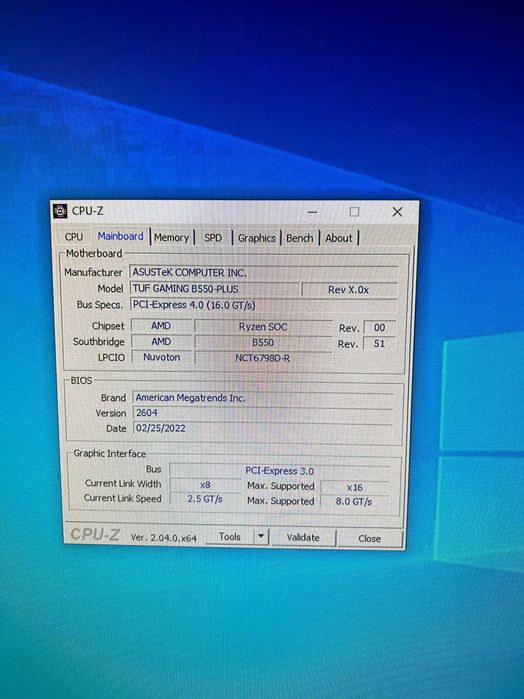Click the American Megatrends Inc. BIOS brand
This screenshot has height=699, width=524.
[263, 398]
